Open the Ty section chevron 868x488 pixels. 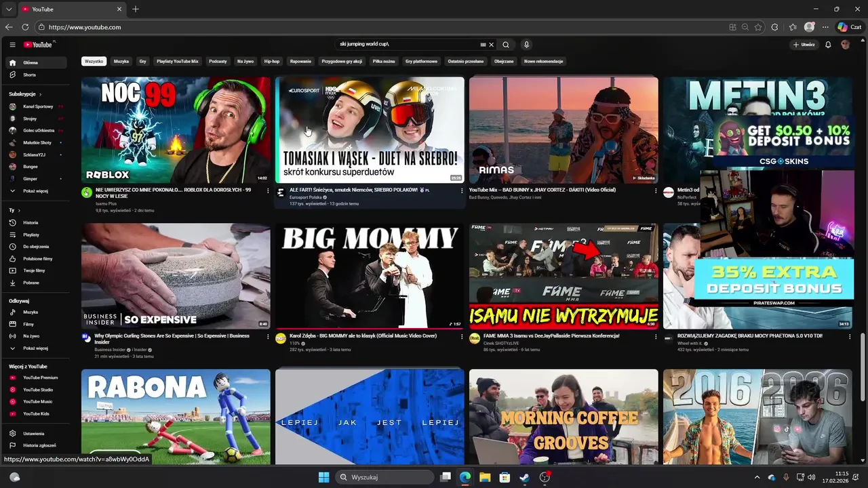point(19,211)
